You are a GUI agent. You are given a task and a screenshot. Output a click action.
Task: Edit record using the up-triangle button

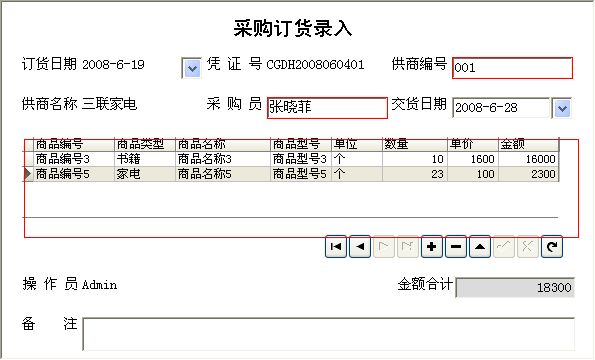480,247
